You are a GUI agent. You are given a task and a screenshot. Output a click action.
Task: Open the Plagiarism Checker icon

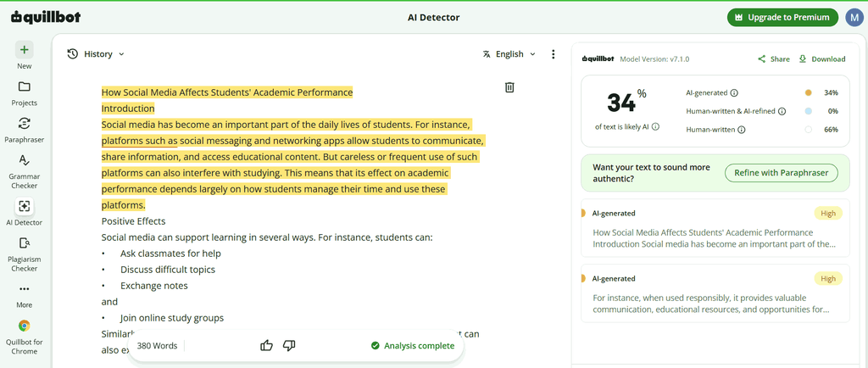point(24,243)
